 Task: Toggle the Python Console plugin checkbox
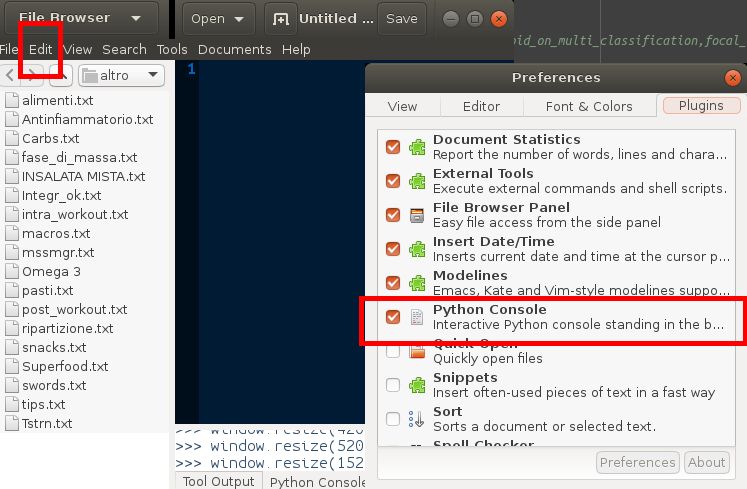393,317
